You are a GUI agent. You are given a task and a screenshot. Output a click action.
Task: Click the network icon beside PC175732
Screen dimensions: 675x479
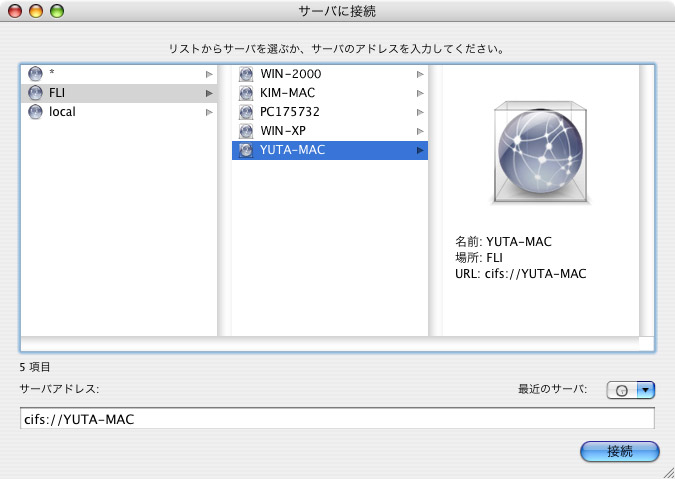click(246, 112)
